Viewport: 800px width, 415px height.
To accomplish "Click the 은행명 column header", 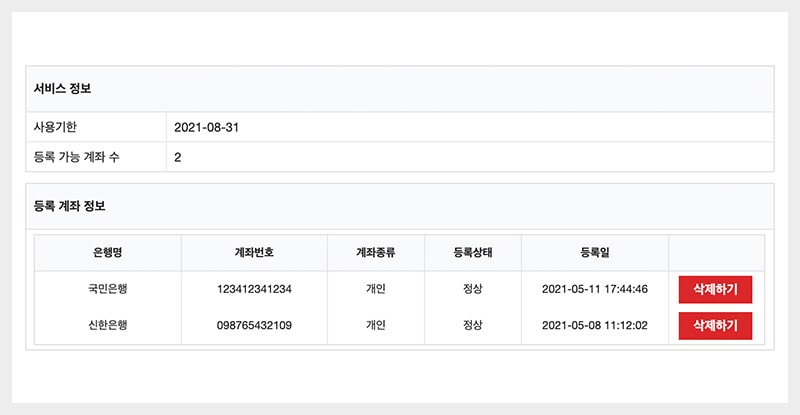I will [x=108, y=253].
